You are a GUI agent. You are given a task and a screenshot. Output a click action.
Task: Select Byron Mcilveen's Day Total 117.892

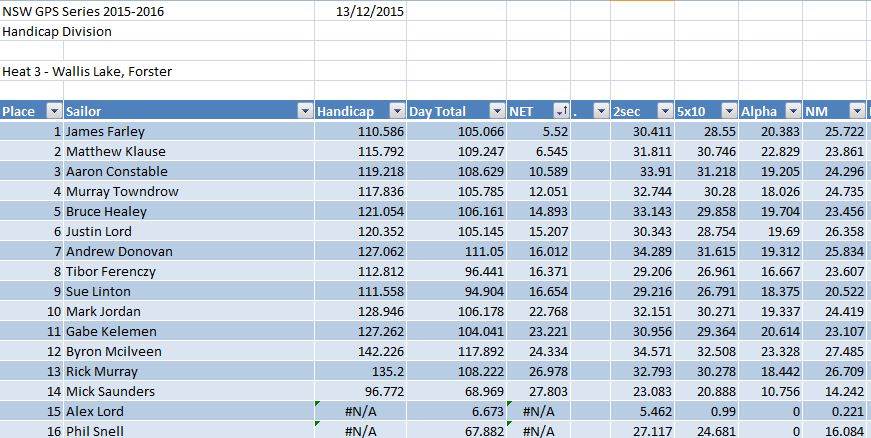[x=456, y=351]
